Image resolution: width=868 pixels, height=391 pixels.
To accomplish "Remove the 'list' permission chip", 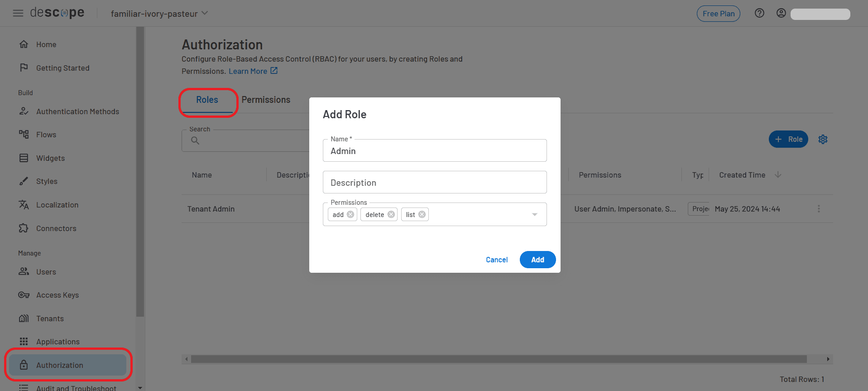I will click(x=422, y=214).
